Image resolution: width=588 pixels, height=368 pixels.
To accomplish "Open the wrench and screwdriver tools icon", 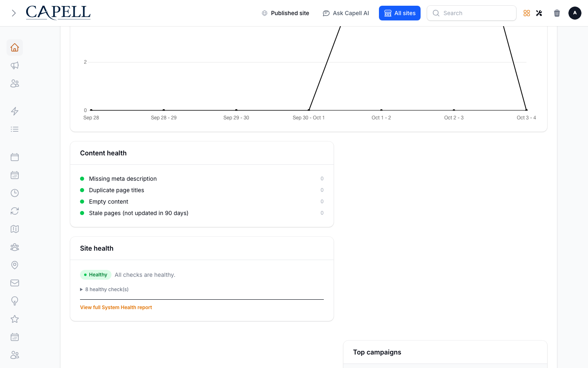I will (x=539, y=13).
